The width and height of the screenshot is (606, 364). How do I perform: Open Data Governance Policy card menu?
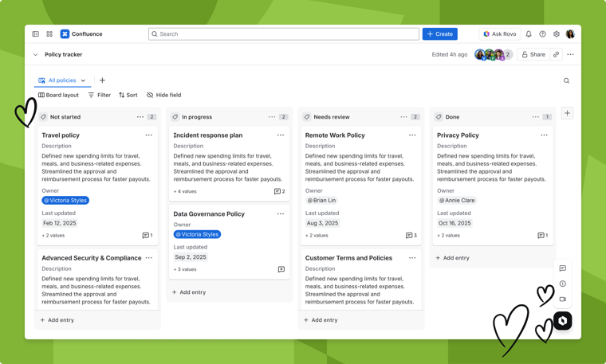point(281,213)
